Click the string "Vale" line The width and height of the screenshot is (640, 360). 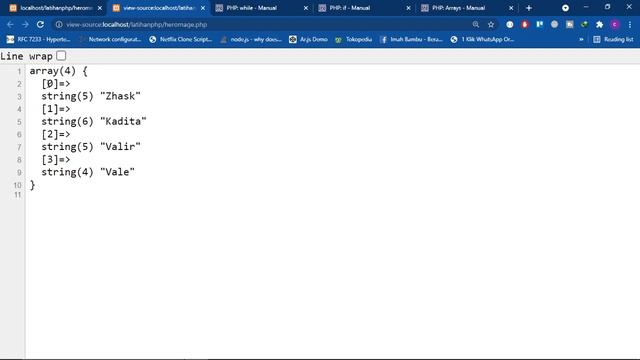tap(88, 172)
